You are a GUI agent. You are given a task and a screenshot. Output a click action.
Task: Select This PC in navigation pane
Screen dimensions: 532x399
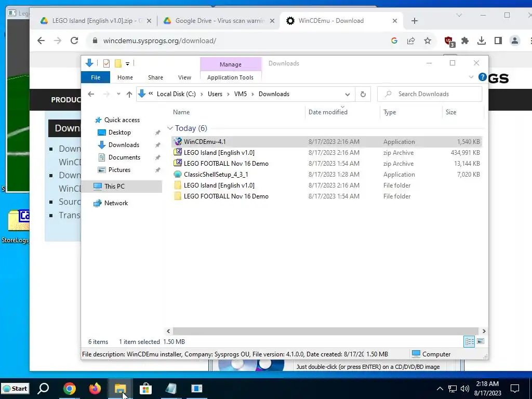pos(114,187)
